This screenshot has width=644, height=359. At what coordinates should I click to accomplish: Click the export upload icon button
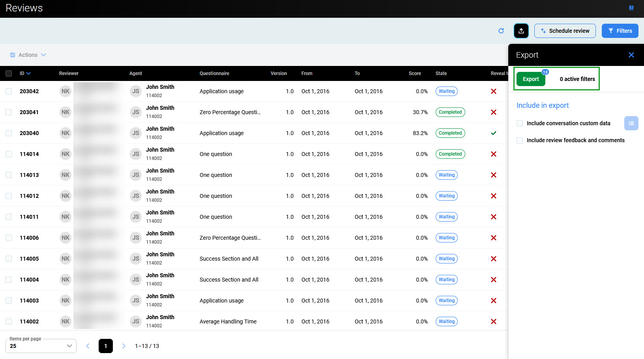(521, 31)
